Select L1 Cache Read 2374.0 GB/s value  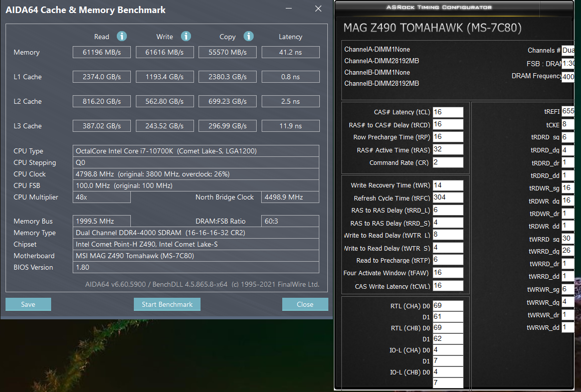[102, 77]
